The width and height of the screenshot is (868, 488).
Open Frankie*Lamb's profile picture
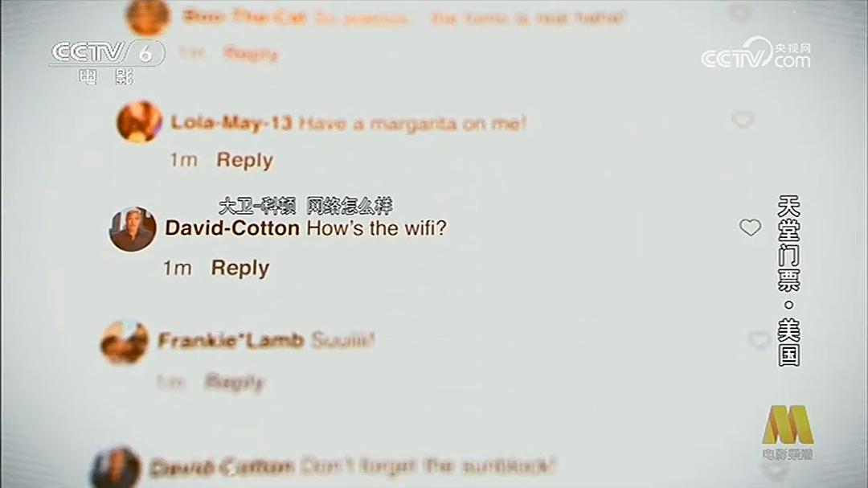click(125, 342)
